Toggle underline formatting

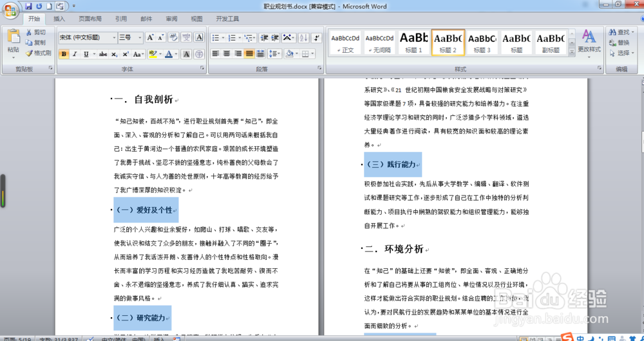point(86,54)
